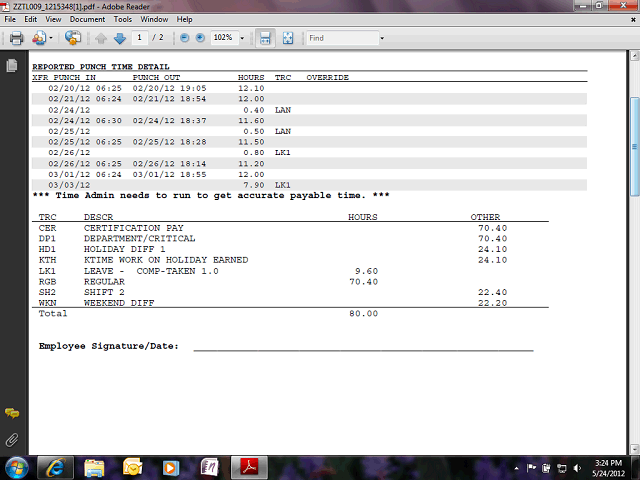Click punch in '02/20/12 06:25'
This screenshot has width=640, height=480.
point(85,88)
